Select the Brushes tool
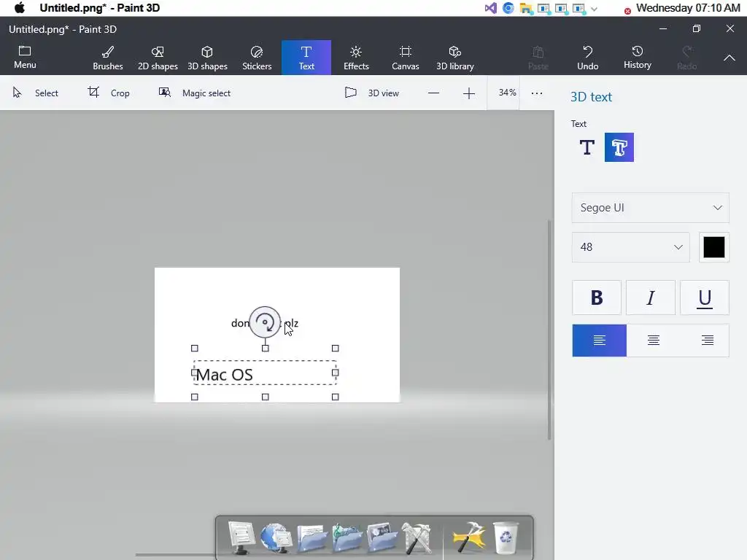The image size is (747, 560). (x=108, y=58)
